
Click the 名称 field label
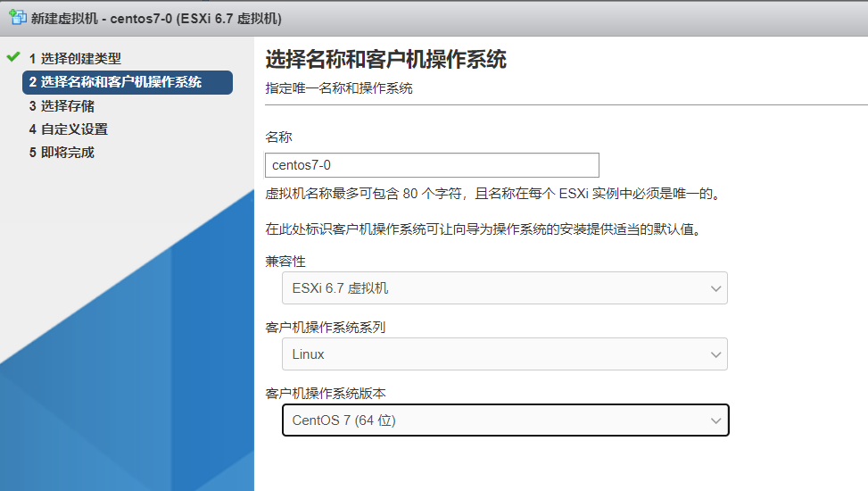[278, 137]
